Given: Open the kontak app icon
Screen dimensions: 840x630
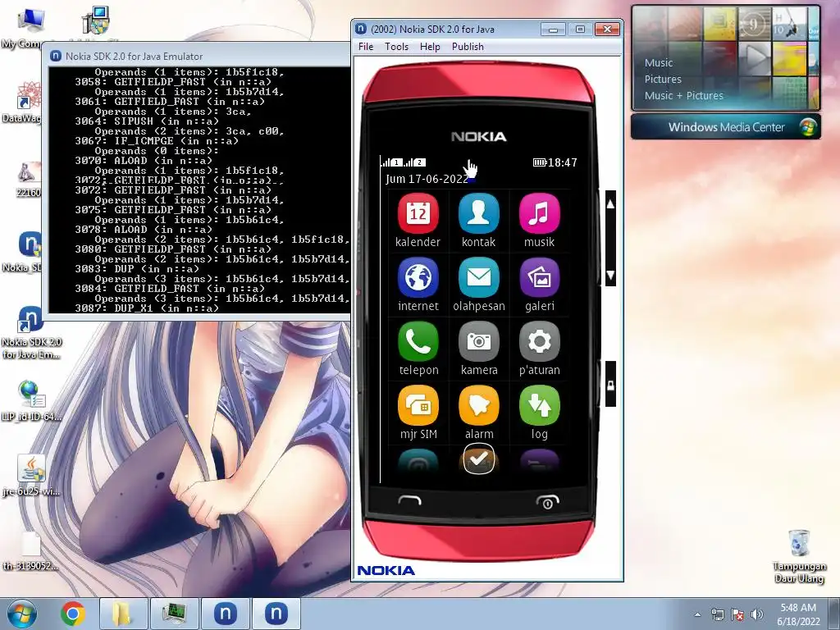Looking at the screenshot, I should point(478,214).
